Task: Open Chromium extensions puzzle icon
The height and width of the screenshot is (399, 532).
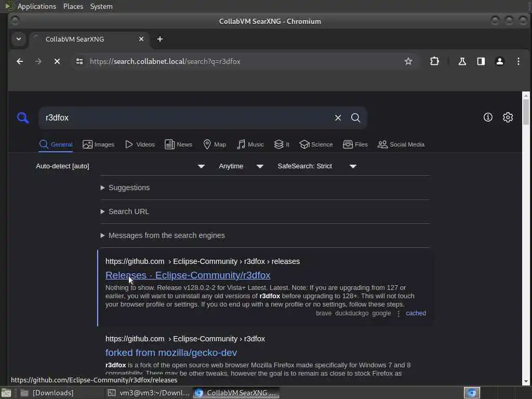Action: point(435,61)
